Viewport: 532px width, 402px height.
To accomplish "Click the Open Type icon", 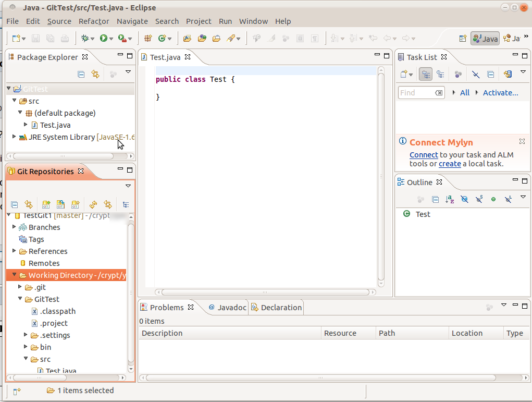I will click(x=187, y=39).
